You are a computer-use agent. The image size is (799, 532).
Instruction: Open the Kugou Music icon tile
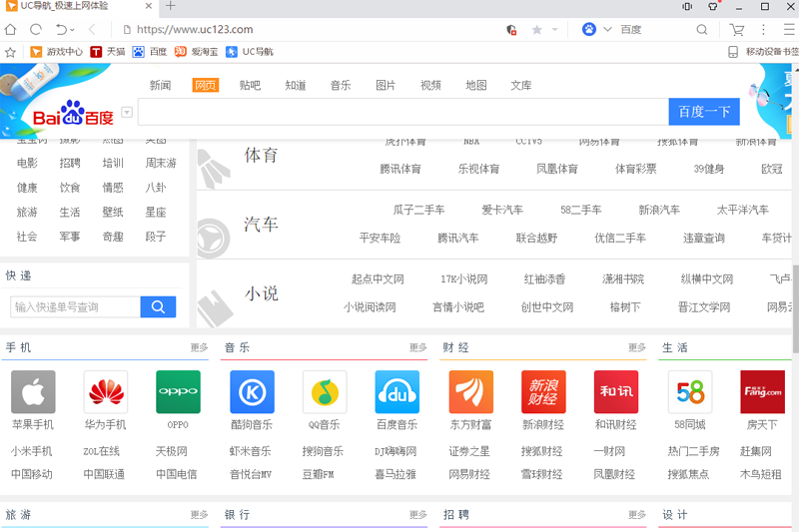click(252, 392)
